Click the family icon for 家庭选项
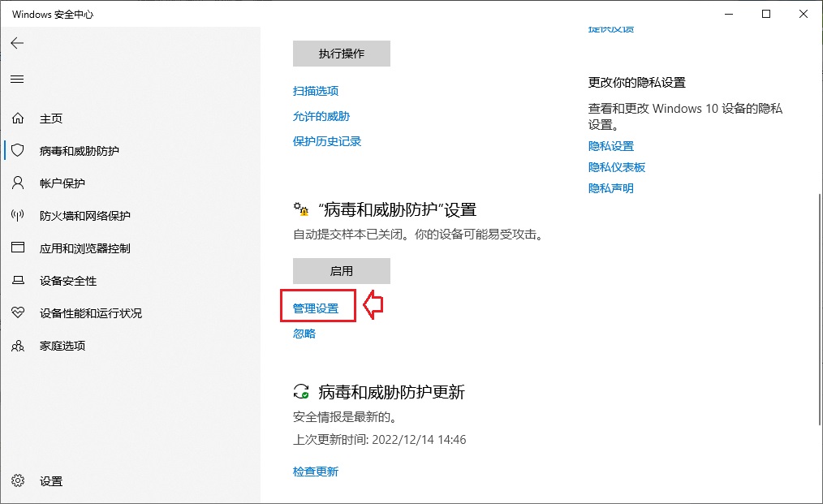 pyautogui.click(x=18, y=346)
